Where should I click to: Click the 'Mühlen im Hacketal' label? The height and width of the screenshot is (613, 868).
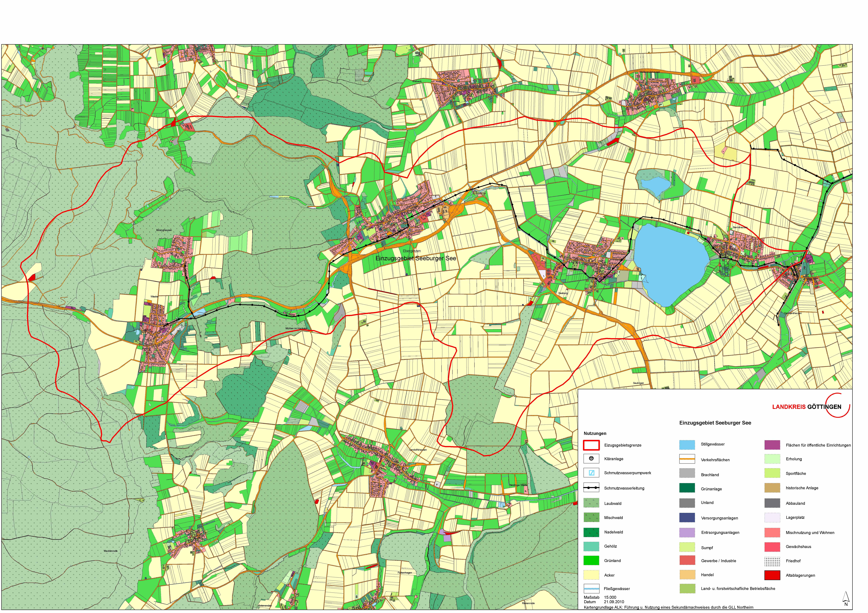tap(296, 328)
